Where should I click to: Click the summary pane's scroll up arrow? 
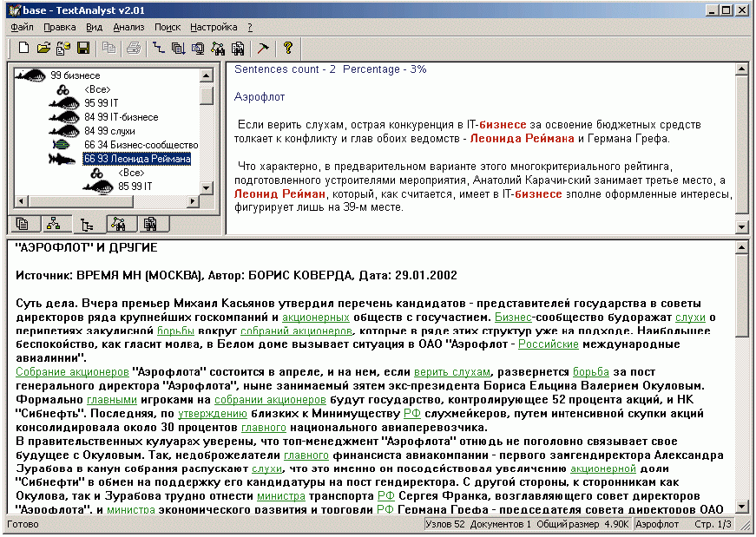coord(741,70)
